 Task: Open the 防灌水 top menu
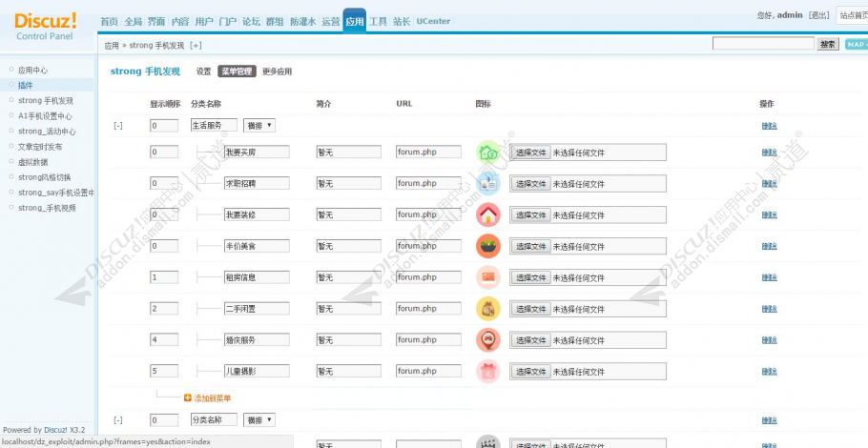302,22
